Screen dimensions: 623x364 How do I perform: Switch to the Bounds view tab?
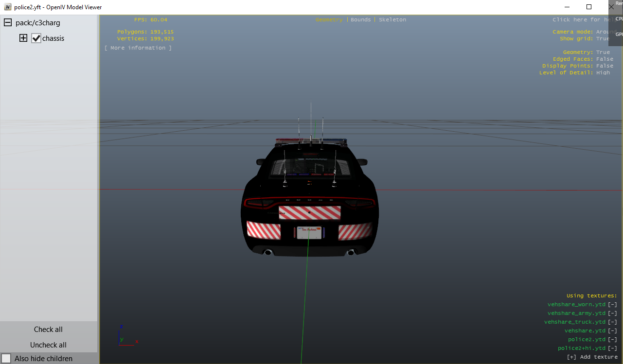click(x=360, y=20)
